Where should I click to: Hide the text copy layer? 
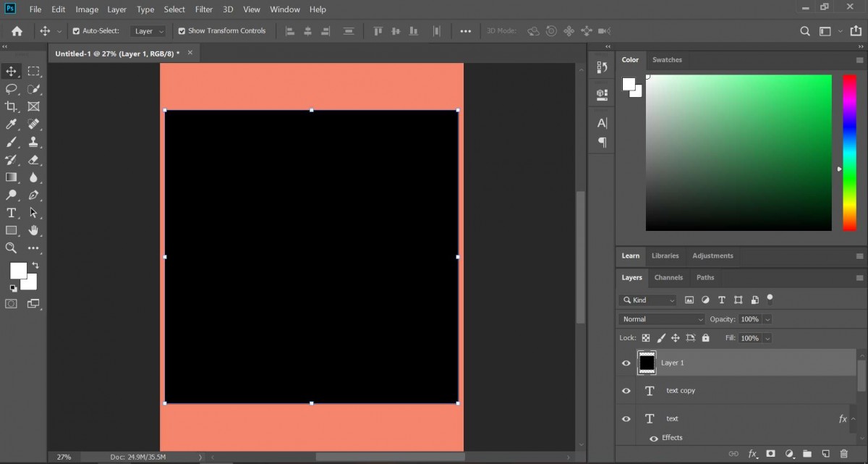pos(626,391)
